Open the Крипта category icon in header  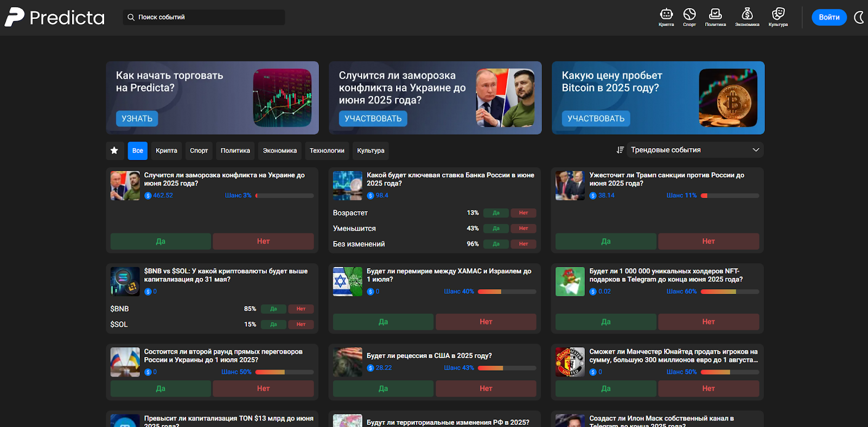click(666, 17)
